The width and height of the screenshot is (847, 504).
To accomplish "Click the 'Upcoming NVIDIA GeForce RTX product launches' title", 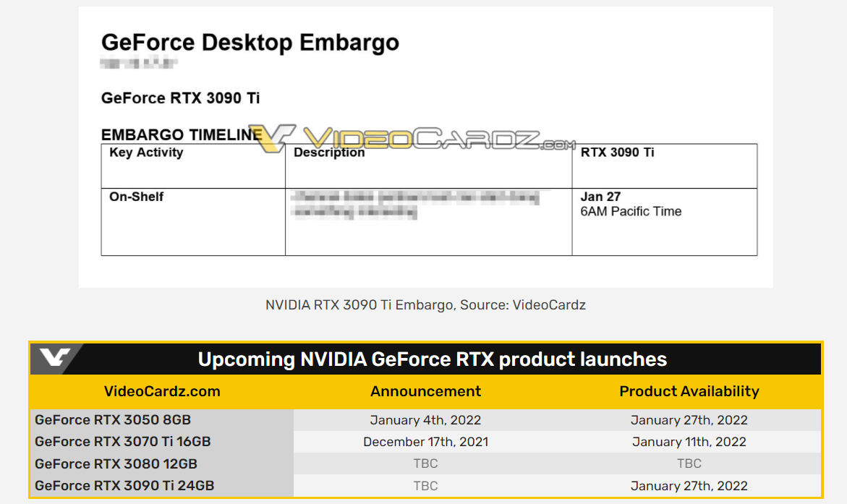I will (433, 359).
